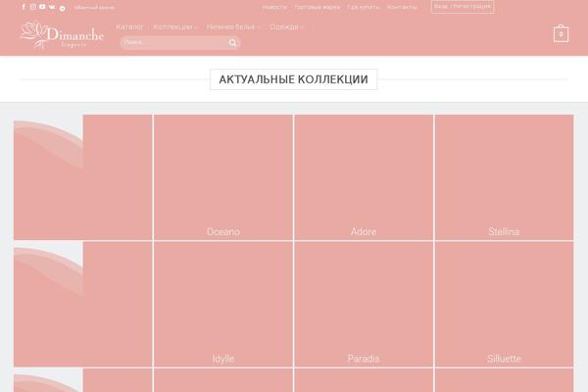Expand the Одежда dropdown menu
Image resolution: width=588 pixels, height=392 pixels.
[x=286, y=27]
